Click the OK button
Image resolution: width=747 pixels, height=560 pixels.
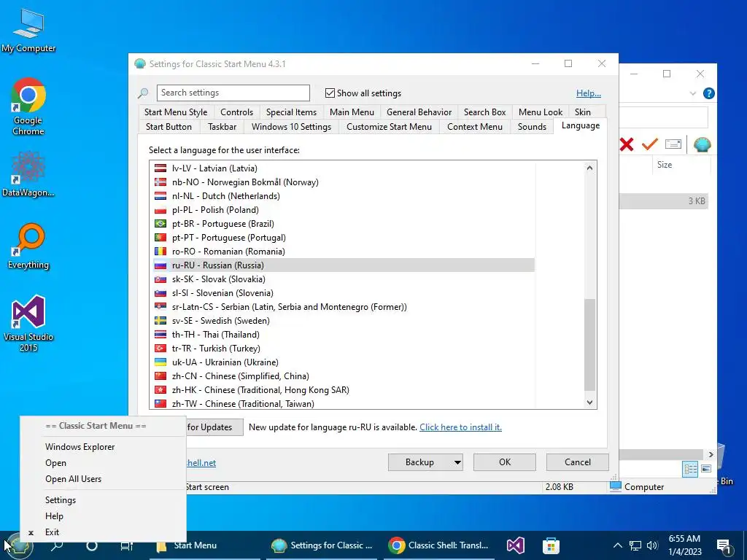[x=505, y=462]
